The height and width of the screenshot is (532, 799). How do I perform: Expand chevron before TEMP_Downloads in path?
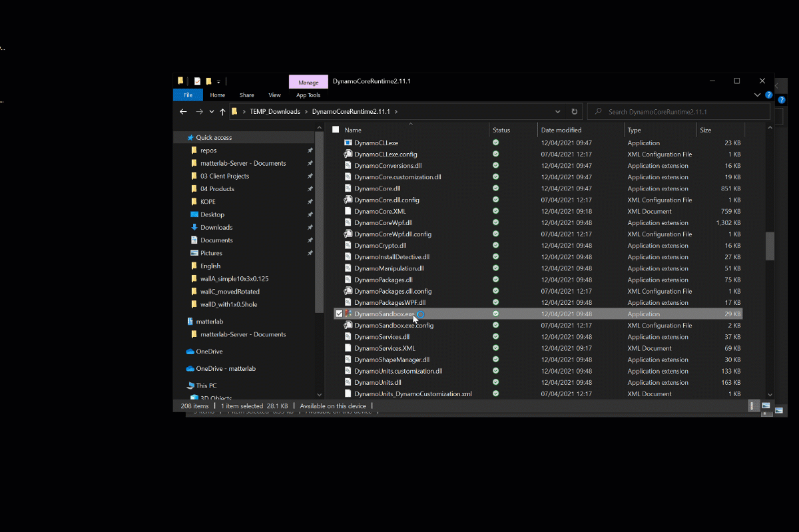[245, 112]
